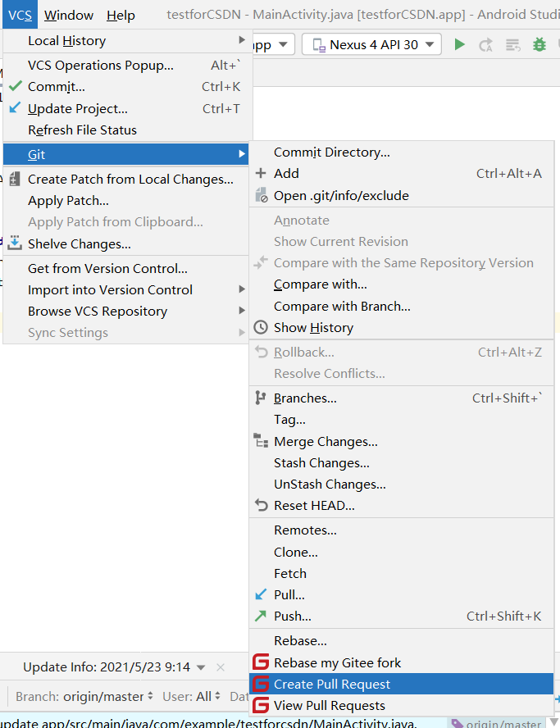The image size is (560, 728).
Task: Click View Pull Requests menu text
Action: [330, 706]
